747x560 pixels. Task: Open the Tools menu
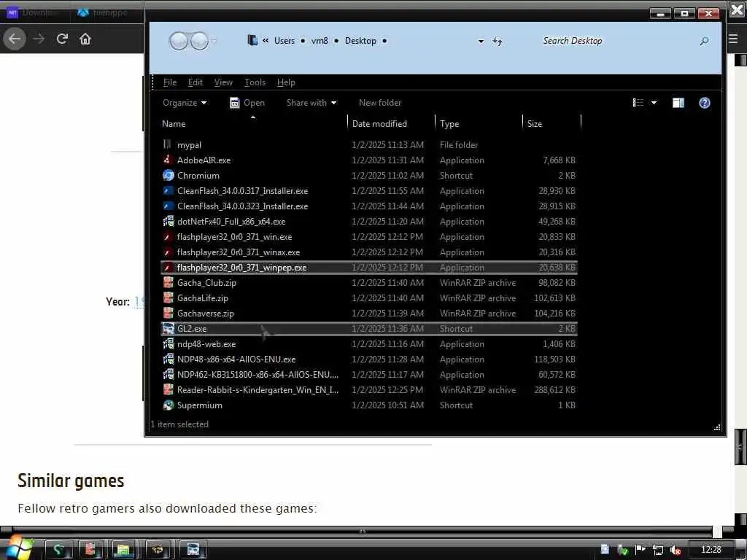tap(255, 82)
